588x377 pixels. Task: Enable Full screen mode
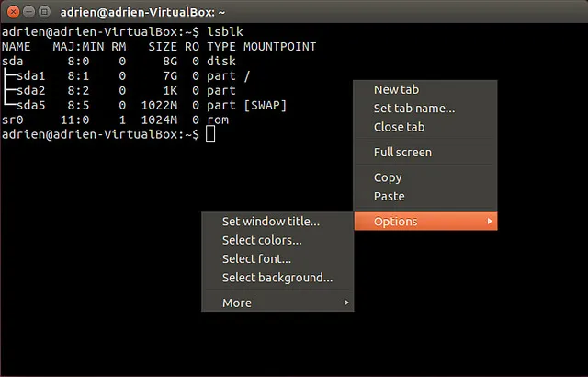pyautogui.click(x=402, y=153)
